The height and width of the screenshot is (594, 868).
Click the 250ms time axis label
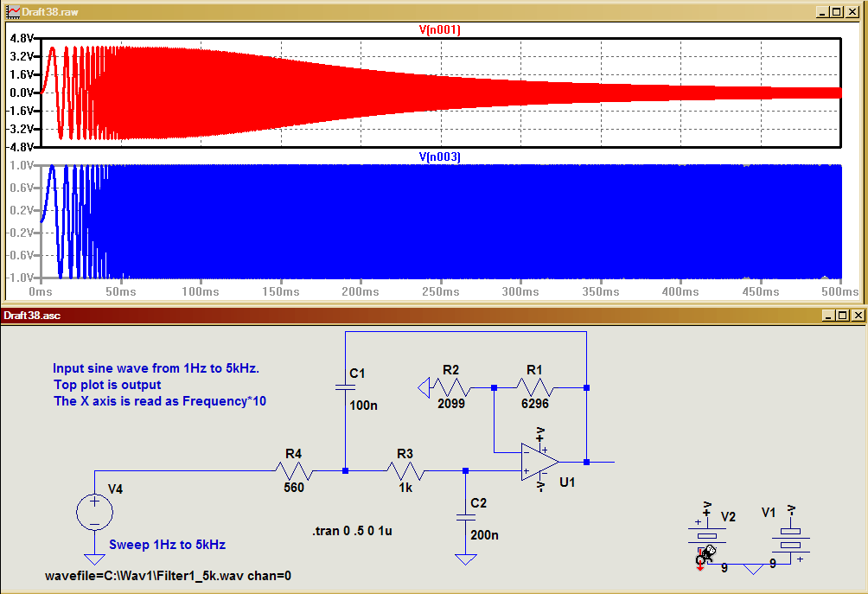click(441, 291)
